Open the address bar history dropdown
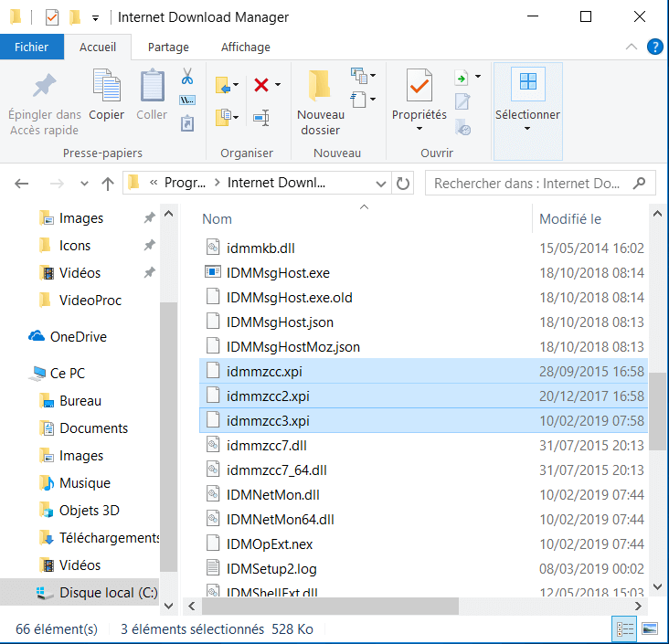Image resolution: width=669 pixels, height=644 pixels. click(x=381, y=184)
